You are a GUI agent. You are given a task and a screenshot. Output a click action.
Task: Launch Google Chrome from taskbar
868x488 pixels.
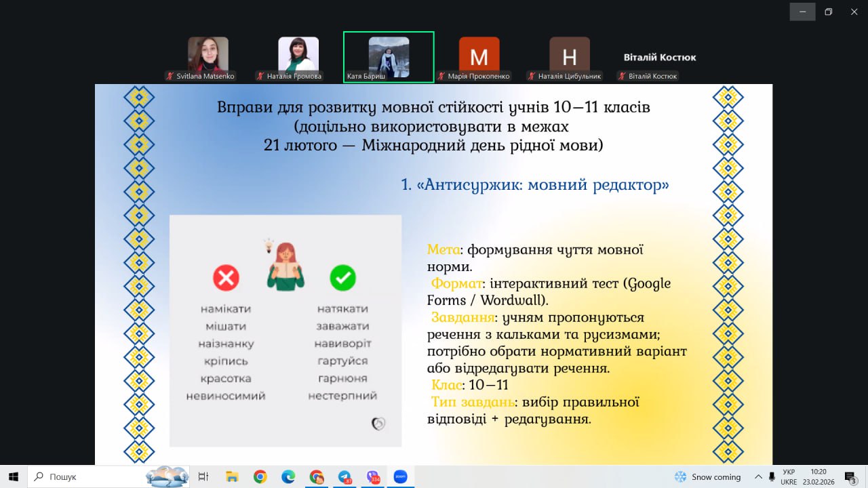(260, 476)
